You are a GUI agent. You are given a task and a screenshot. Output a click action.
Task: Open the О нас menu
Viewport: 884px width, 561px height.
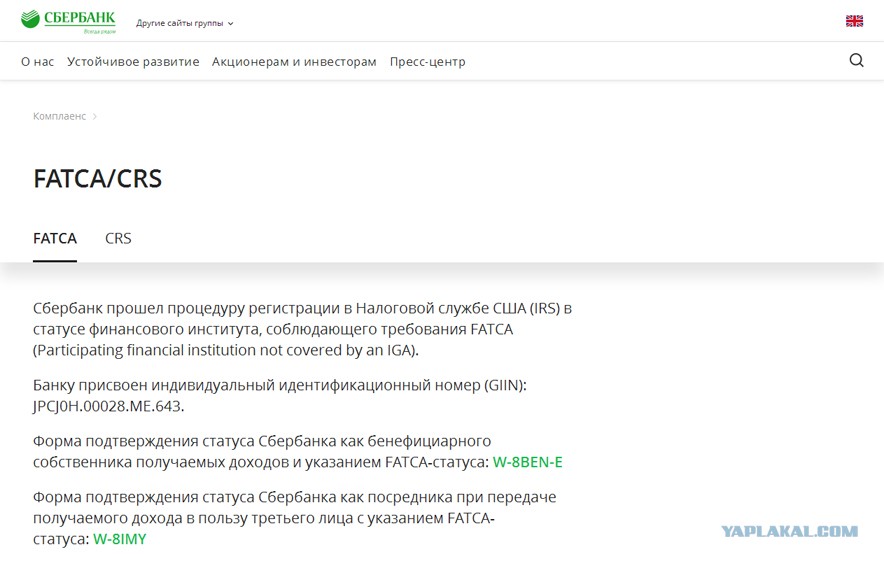coord(37,61)
